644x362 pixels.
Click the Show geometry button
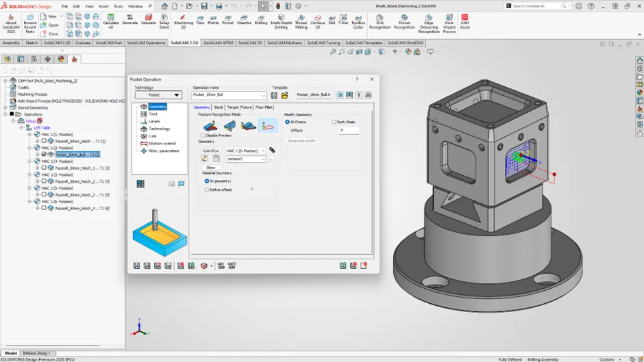click(x=211, y=168)
